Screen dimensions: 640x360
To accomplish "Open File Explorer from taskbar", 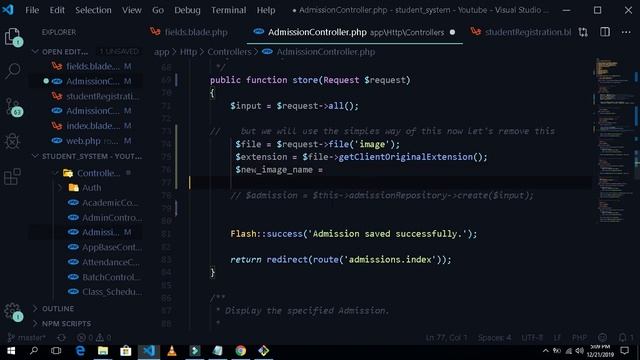I will pos(103,351).
